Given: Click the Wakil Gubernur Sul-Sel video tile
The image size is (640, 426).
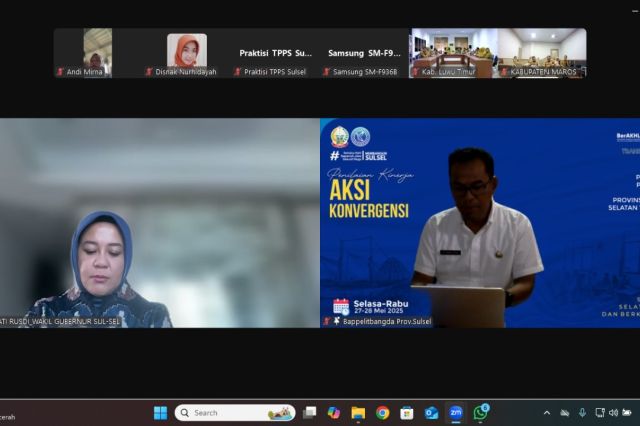Looking at the screenshot, I should (160, 223).
